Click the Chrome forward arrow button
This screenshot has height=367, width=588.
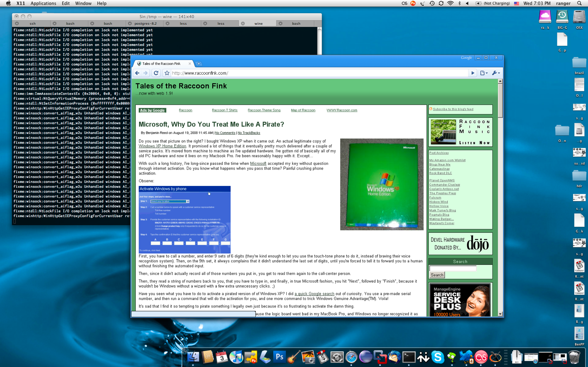(145, 73)
